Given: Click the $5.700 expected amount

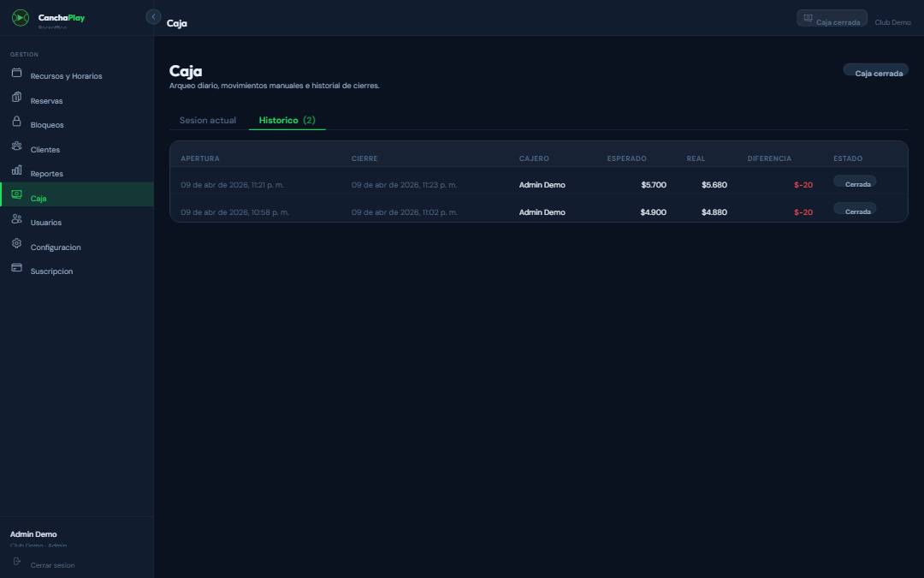Looking at the screenshot, I should point(654,185).
